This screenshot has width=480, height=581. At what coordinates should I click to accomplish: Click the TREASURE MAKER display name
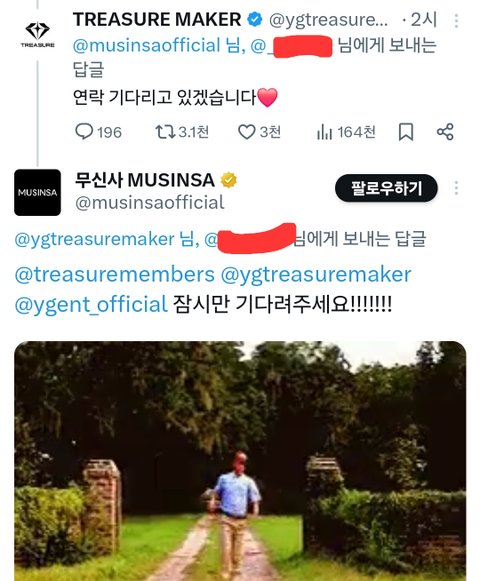[157, 19]
